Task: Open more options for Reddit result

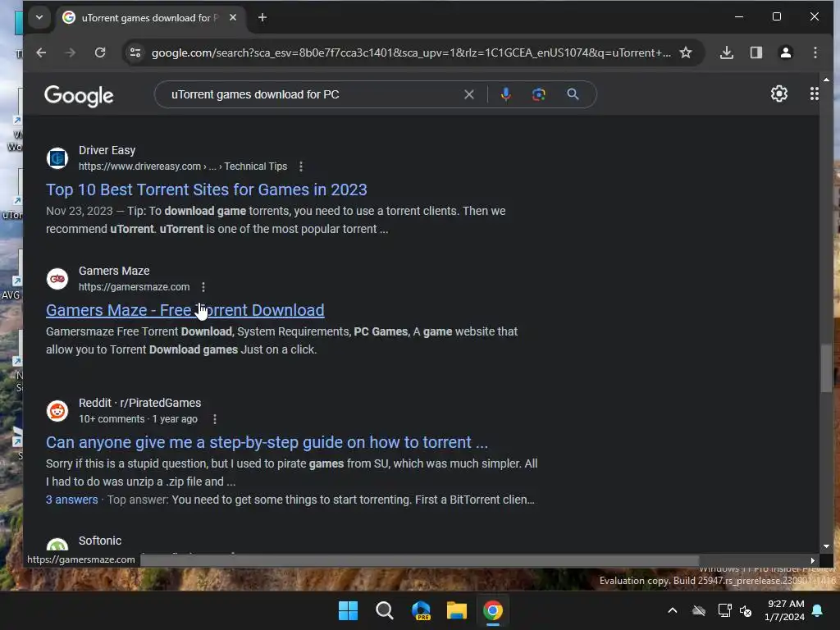Action: pos(215,419)
